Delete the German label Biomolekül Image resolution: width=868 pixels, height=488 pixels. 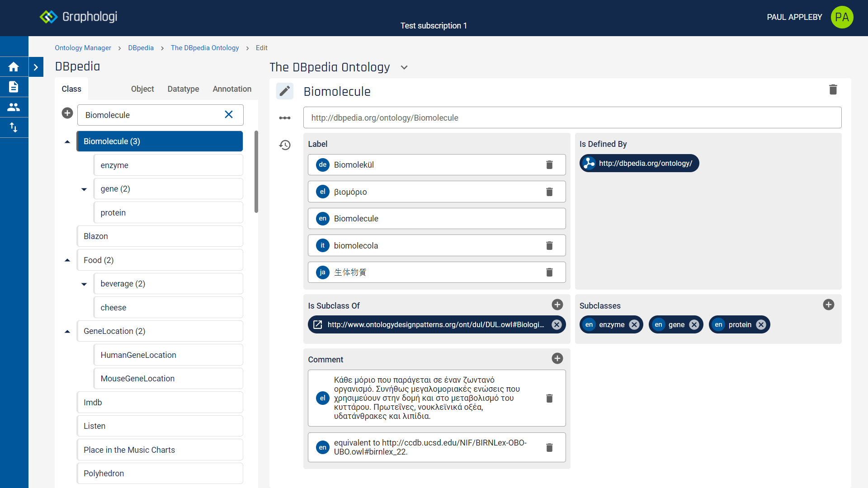[x=549, y=165]
